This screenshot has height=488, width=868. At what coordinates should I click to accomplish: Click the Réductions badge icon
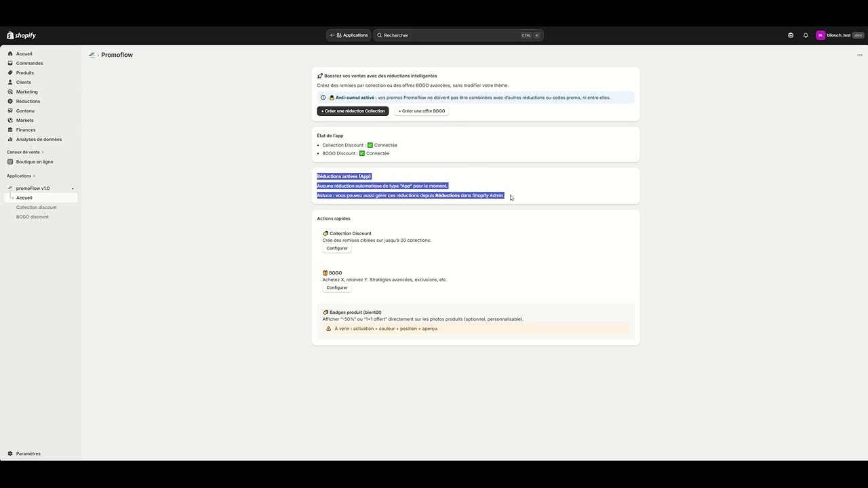(x=10, y=101)
